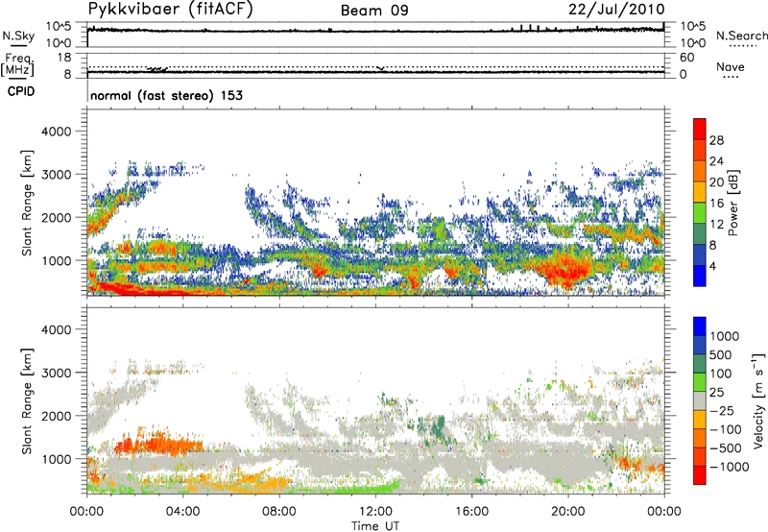This screenshot has height=532, width=768.
Task: Click the orange negative-velocity patch near 02:00 UT
Action: click(156, 445)
